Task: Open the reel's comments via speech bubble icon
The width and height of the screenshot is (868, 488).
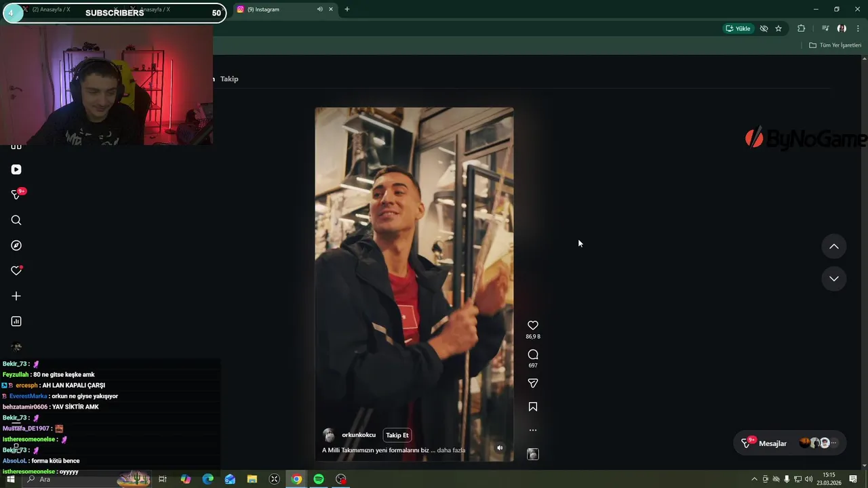Action: click(533, 354)
